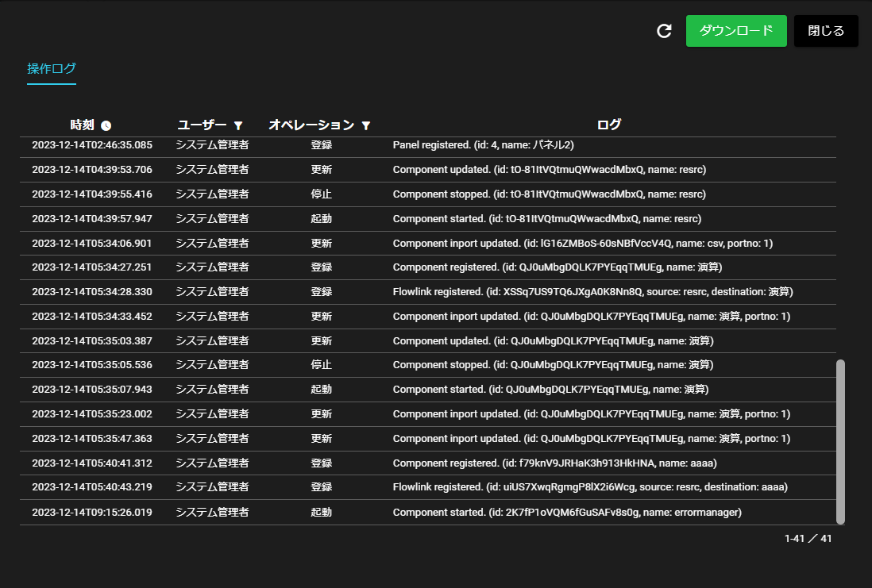Select the Component registered aaaa log row

[554, 463]
